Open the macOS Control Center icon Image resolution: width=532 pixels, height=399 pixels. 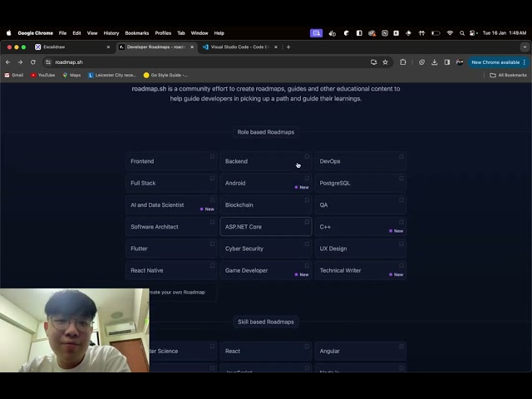pyautogui.click(x=473, y=33)
